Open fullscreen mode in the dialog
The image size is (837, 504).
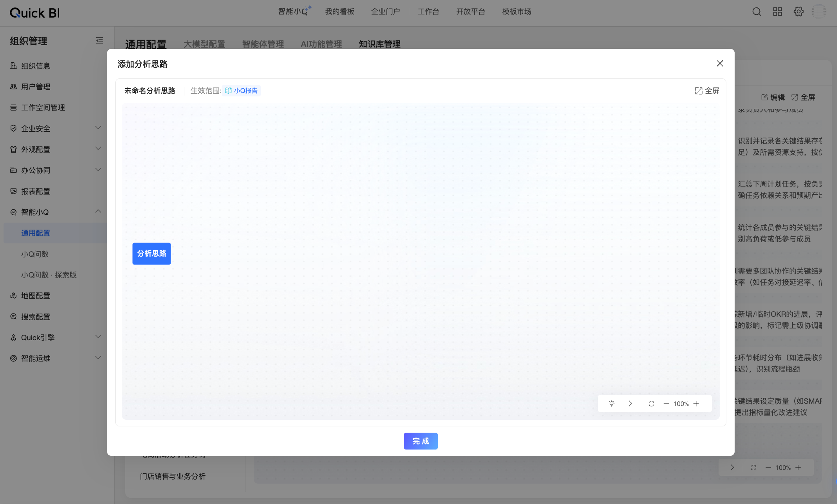[707, 91]
